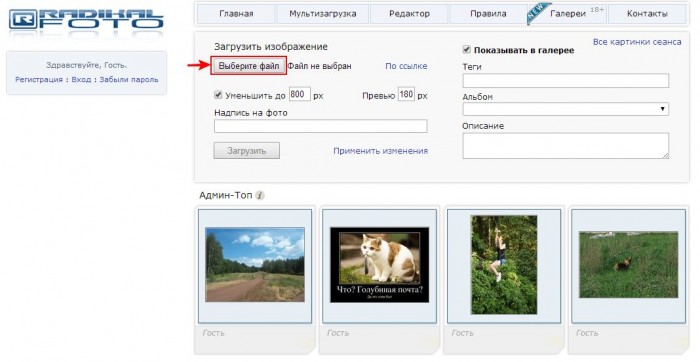Click Применить изменения link
The width and height of the screenshot is (700, 362).
coord(380,151)
